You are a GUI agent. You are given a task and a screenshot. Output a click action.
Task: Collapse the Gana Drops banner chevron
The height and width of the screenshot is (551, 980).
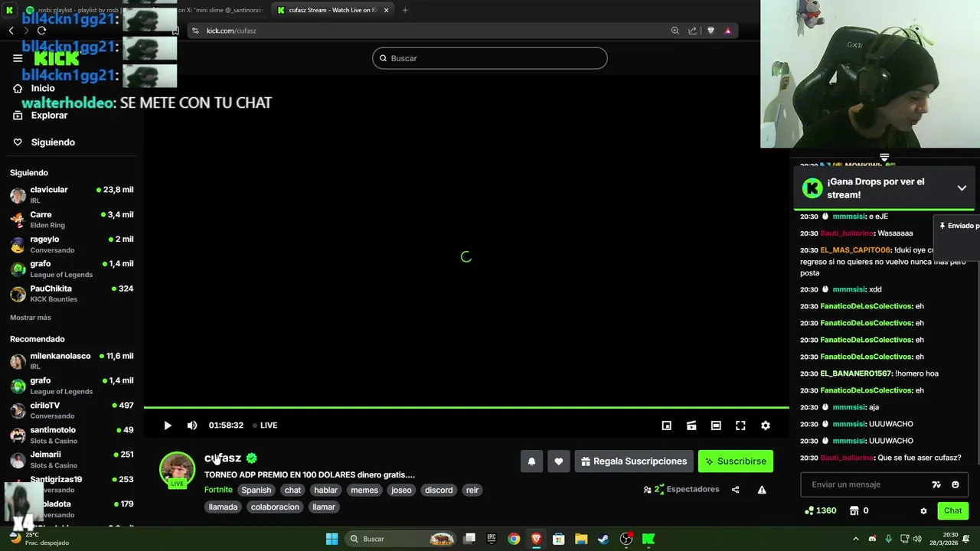coord(962,188)
